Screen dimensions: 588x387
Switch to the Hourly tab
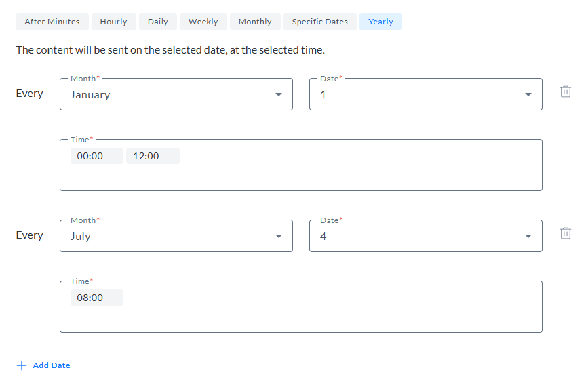click(x=113, y=22)
